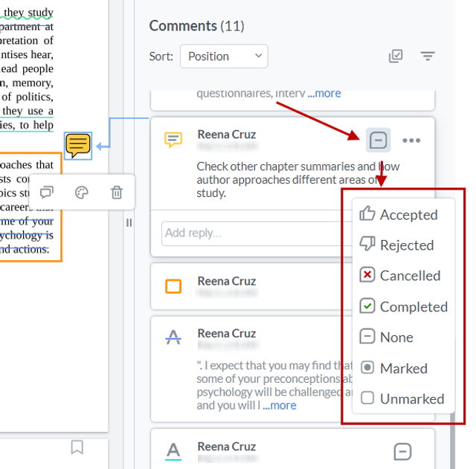This screenshot has height=469, width=476.
Task: Click the comments panel scrollbar
Action: point(452,441)
